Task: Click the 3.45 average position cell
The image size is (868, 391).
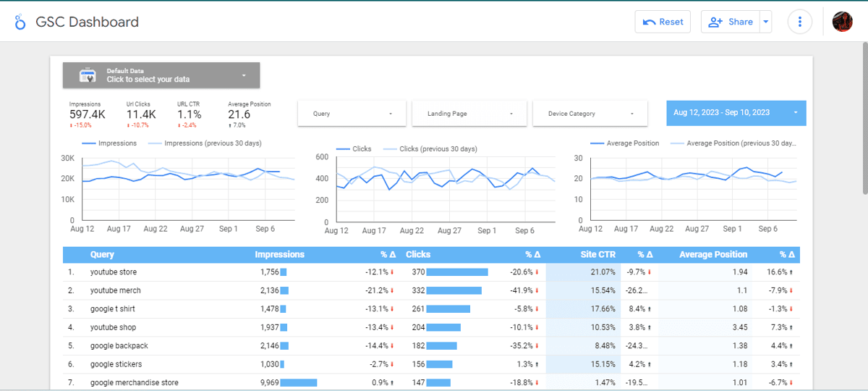Action: [x=740, y=327]
